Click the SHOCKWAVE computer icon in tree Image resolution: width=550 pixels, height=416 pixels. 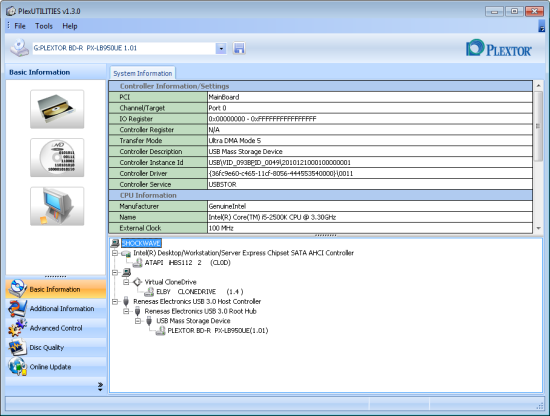(x=115, y=243)
